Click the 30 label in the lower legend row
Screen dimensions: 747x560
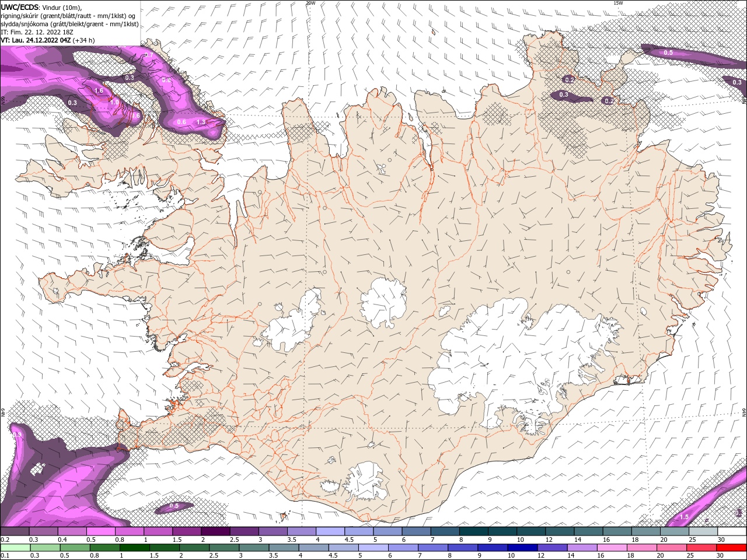point(720,555)
